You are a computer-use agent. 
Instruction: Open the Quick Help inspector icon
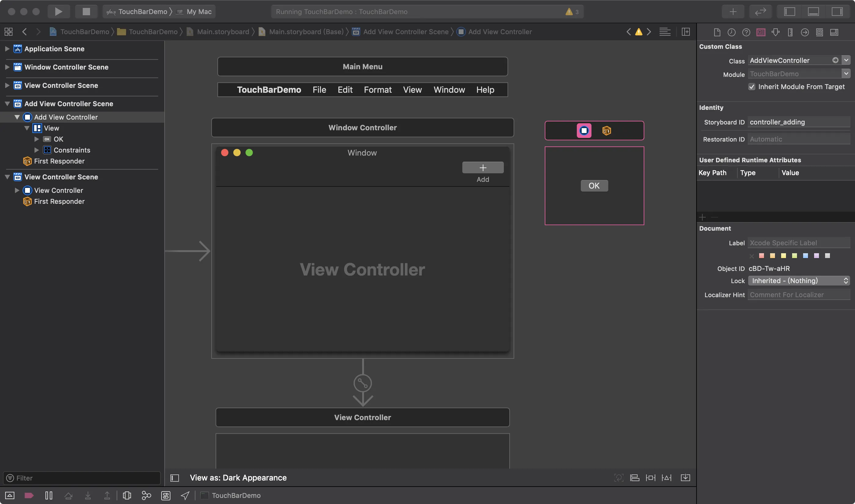coord(746,32)
